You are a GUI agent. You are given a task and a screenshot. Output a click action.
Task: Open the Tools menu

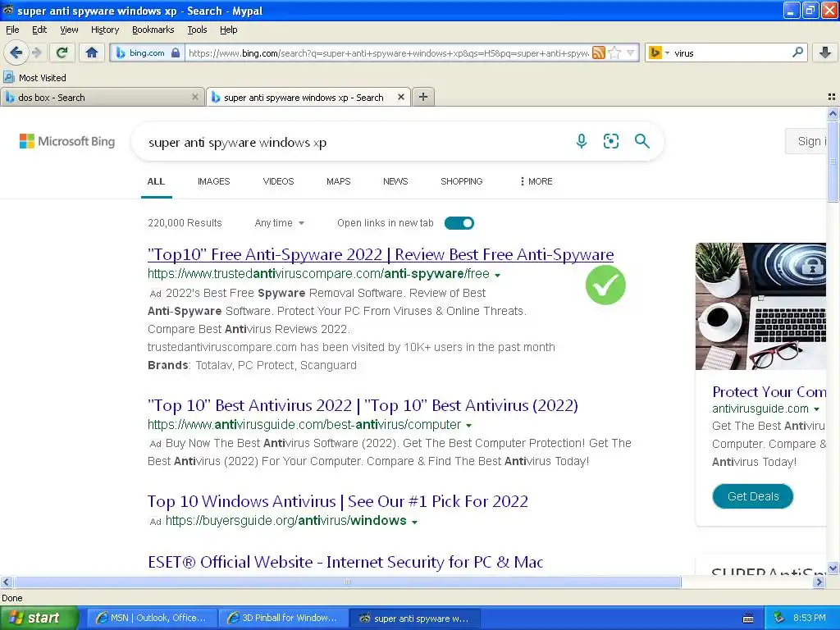[197, 30]
